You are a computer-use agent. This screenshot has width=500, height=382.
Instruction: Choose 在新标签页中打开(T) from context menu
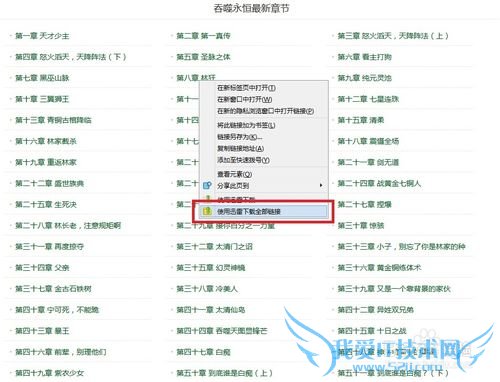[246, 88]
